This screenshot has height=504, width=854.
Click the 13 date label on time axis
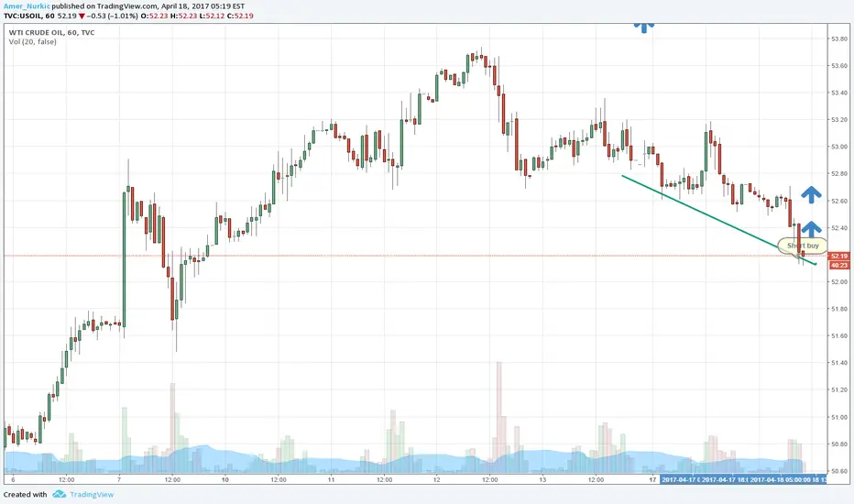(542, 480)
